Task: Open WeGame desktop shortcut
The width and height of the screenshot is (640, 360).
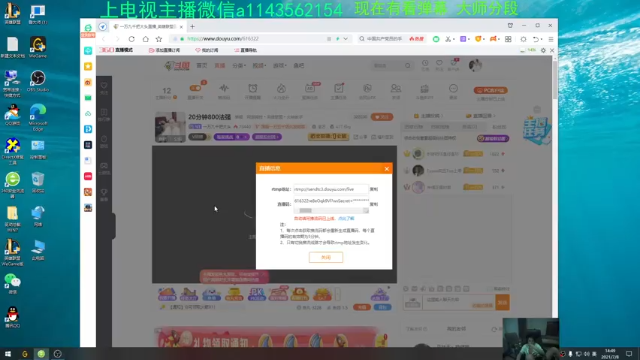Action: [x=38, y=47]
